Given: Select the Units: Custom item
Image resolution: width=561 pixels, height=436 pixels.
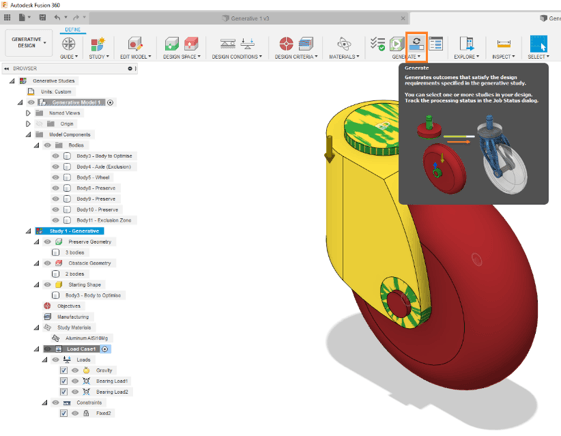Looking at the screenshot, I should [x=56, y=92].
